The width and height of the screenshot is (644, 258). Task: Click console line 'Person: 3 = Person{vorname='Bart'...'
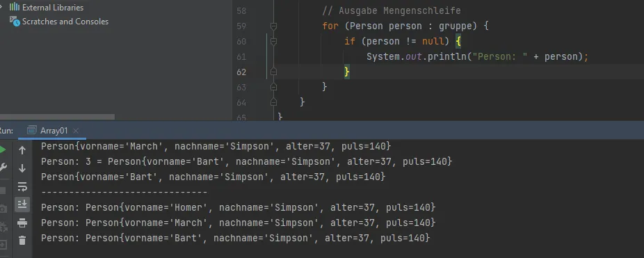pos(246,161)
